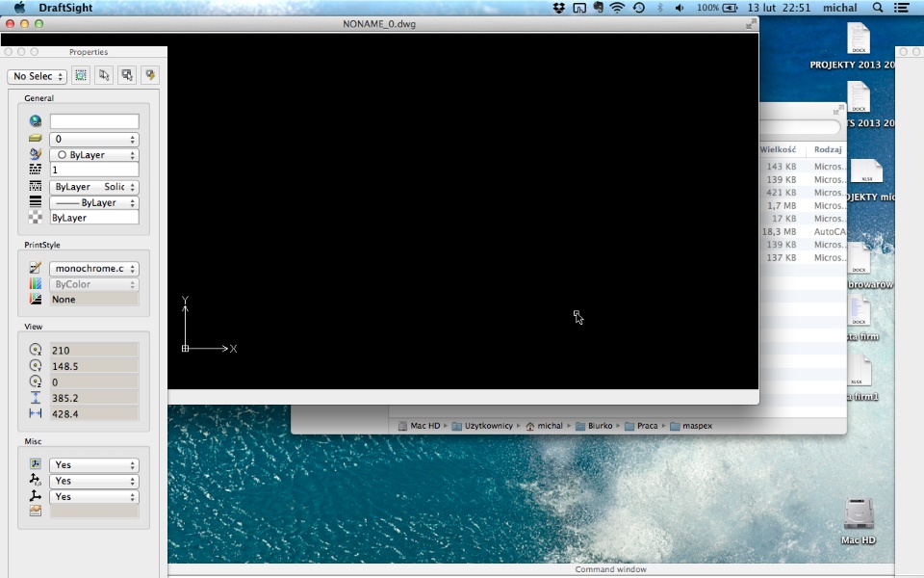This screenshot has height=578, width=924.
Task: Click the Command window title bar
Action: [530, 569]
